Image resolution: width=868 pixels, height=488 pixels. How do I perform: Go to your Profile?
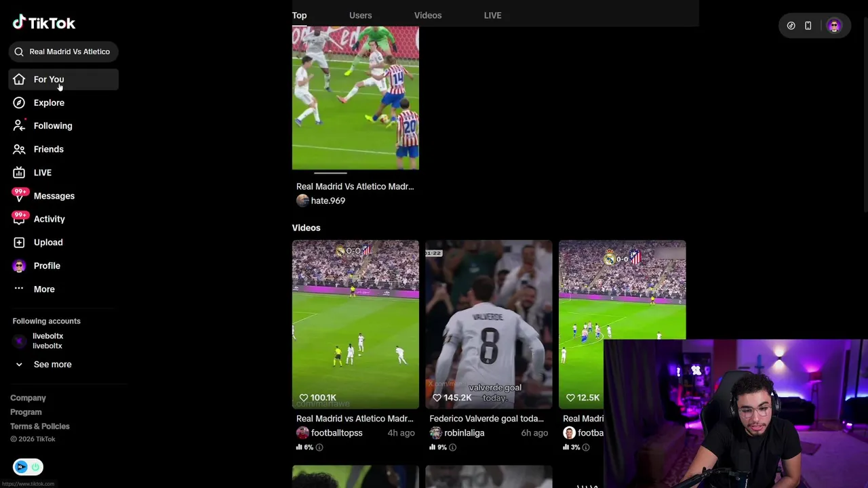coord(47,266)
